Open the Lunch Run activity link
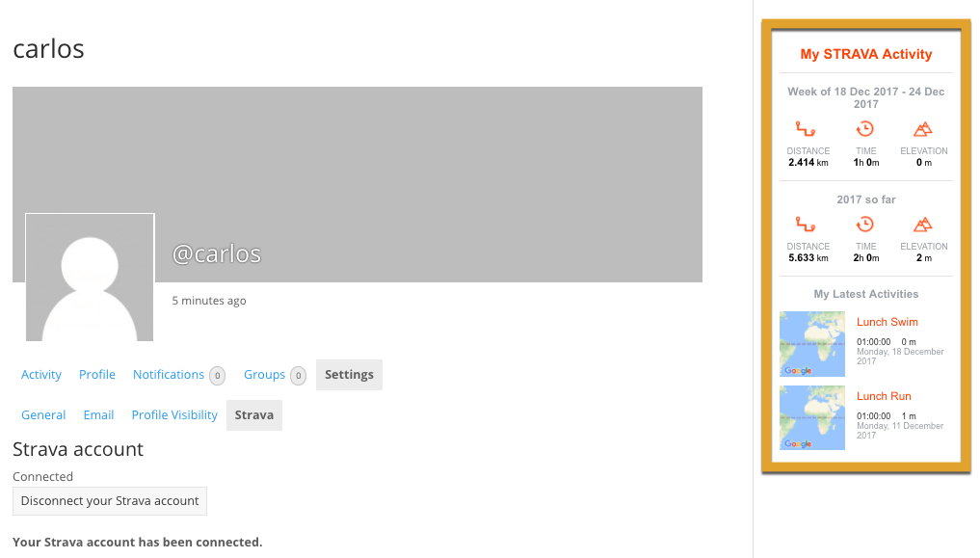Viewport: 980px width, 558px height. pos(884,396)
